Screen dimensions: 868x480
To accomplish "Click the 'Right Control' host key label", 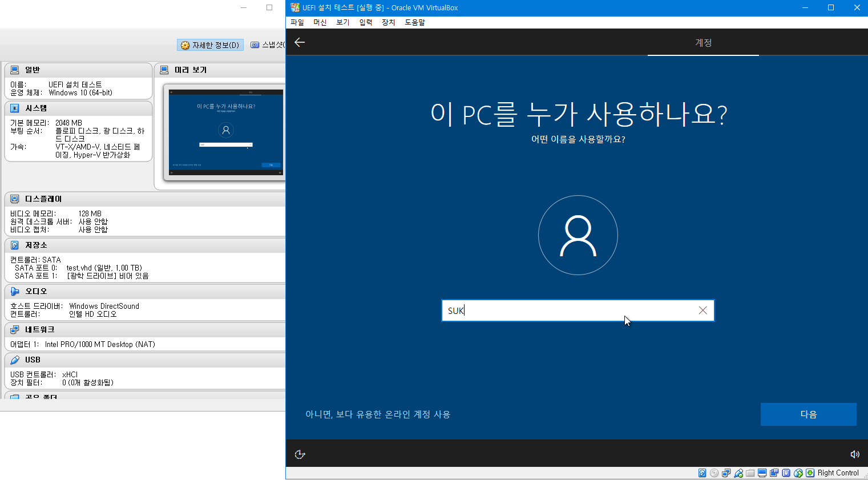I will tap(838, 473).
